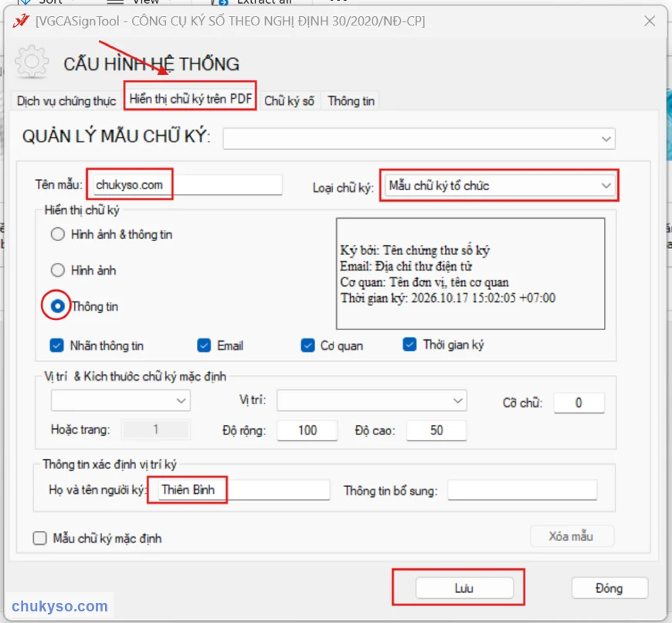Select the Thông tin radio option
Image resolution: width=672 pixels, height=623 pixels.
coord(58,306)
